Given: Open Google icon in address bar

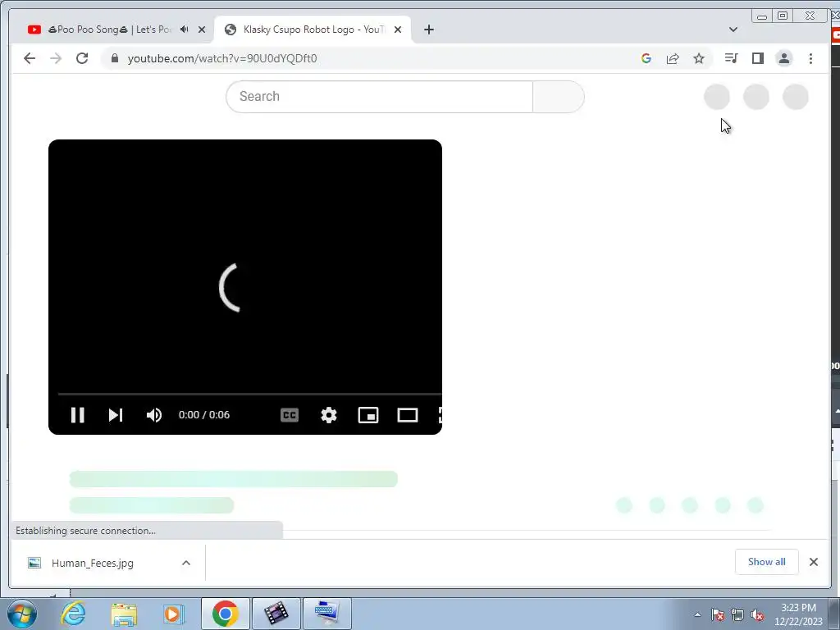Looking at the screenshot, I should click(x=646, y=58).
